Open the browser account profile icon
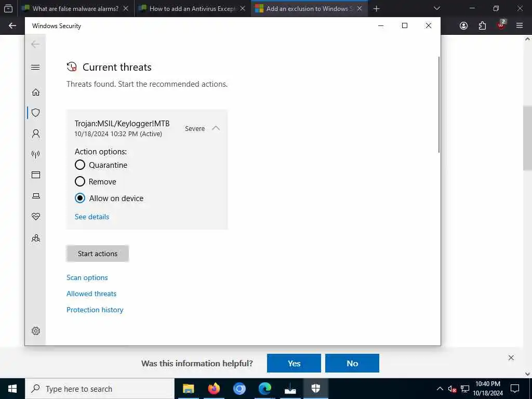Viewport: 532px width, 399px height. coord(463,26)
